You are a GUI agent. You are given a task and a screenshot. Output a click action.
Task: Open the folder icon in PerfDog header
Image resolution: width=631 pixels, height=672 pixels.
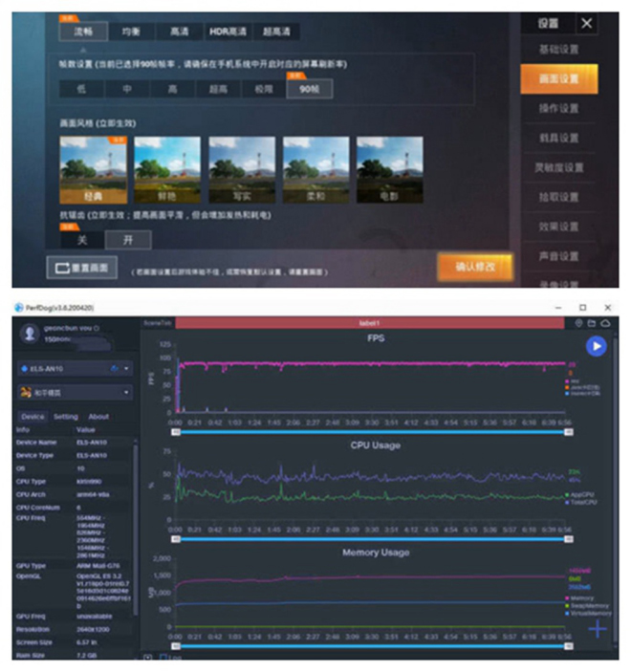point(593,323)
